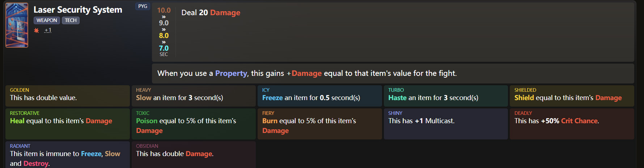Screen dimensions: 644x168
Task: Click the Laser Security System item thumbnail
Action: point(17,25)
